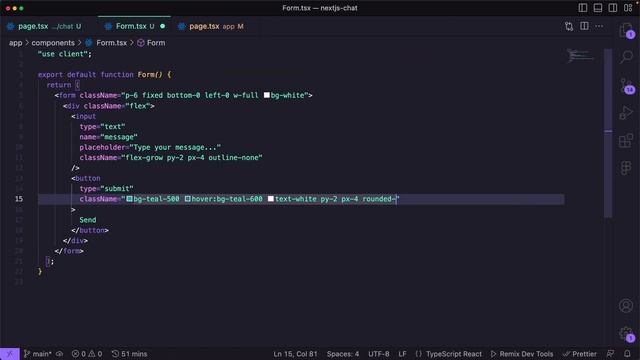Click type="submit" attribute line

(x=107, y=189)
